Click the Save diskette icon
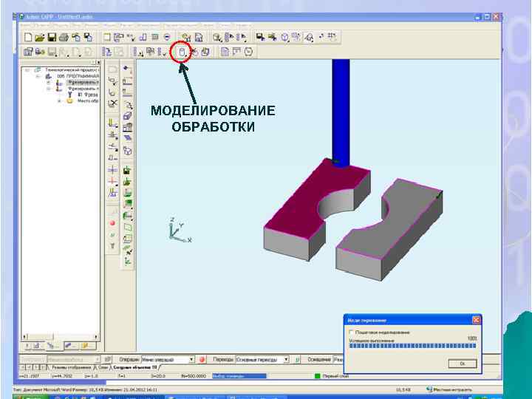Screen dimensions: 532x399 pyautogui.click(x=52, y=38)
